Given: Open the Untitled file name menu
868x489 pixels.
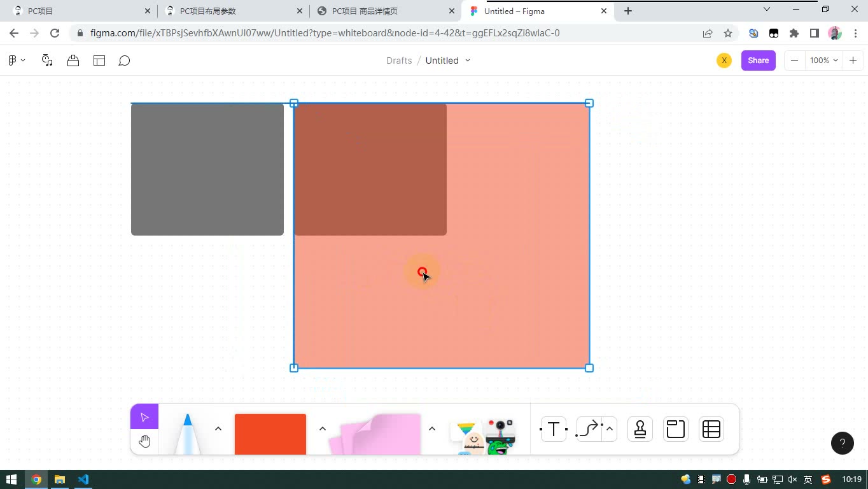Looking at the screenshot, I should 448,60.
